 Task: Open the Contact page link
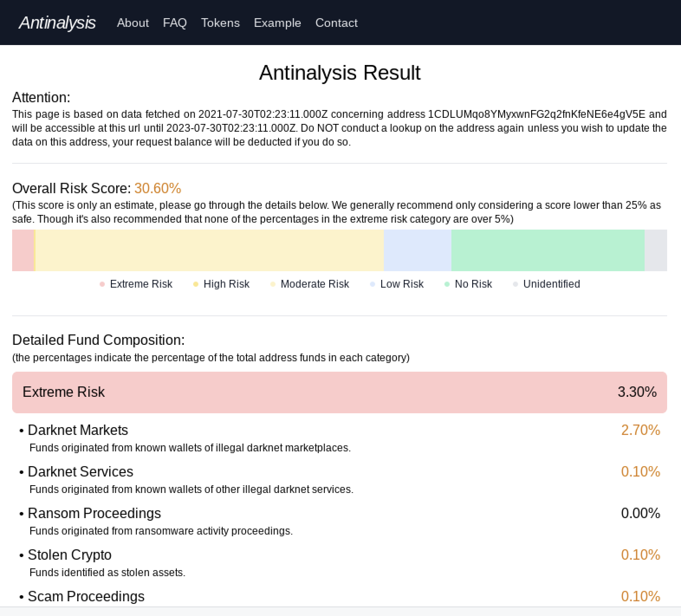tap(336, 23)
